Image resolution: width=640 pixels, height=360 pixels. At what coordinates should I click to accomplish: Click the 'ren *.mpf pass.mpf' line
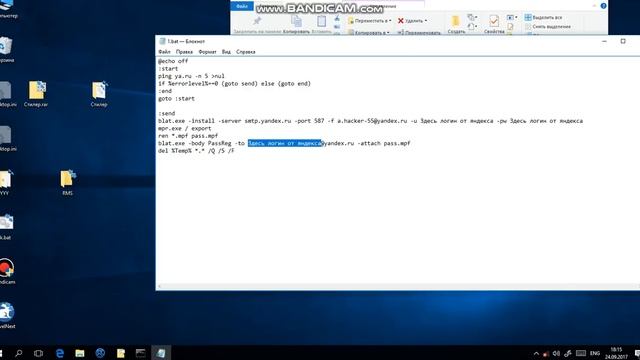(x=188, y=136)
